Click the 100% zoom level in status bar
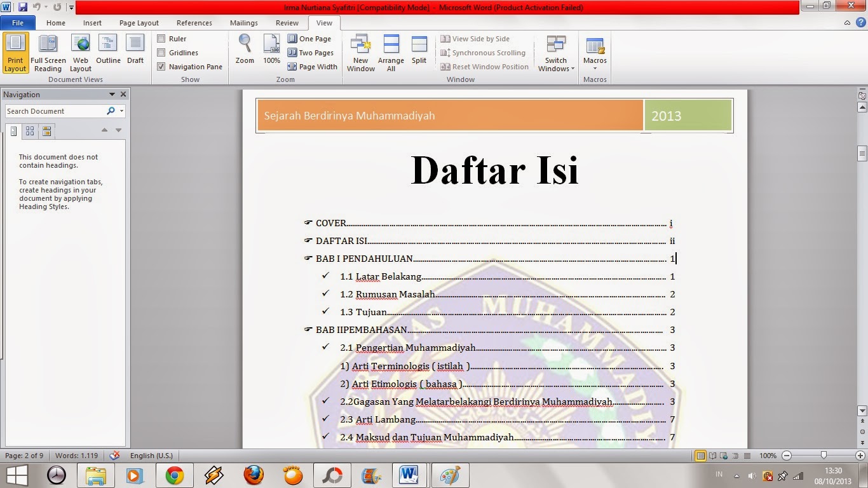This screenshot has width=868, height=488. point(768,456)
